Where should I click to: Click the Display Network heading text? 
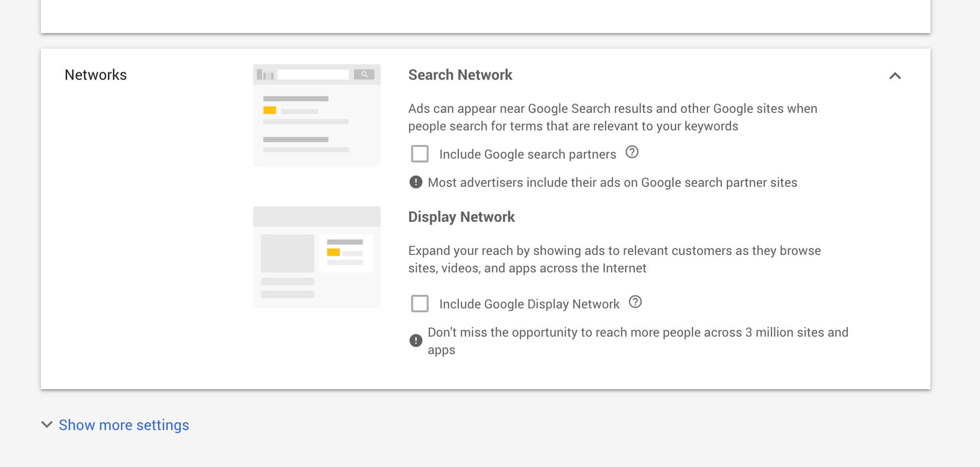tap(462, 217)
